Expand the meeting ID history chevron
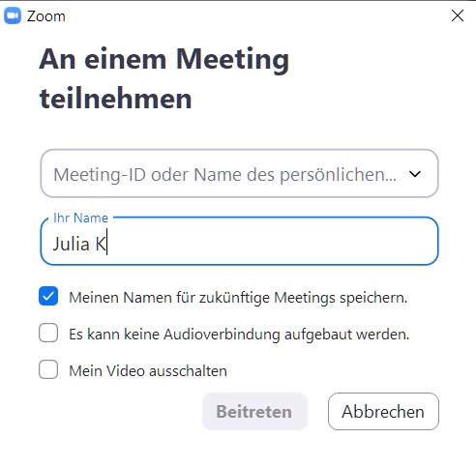The image size is (476, 467). click(x=415, y=174)
